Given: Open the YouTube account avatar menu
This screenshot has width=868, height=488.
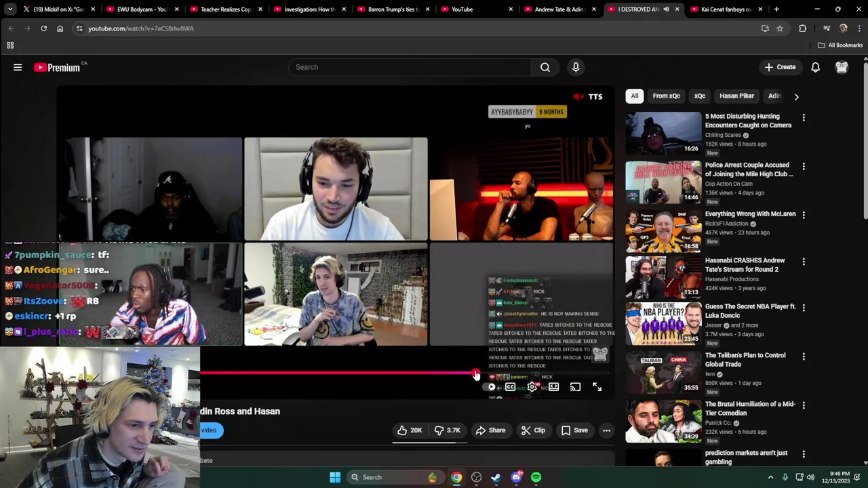Looking at the screenshot, I should tap(842, 67).
